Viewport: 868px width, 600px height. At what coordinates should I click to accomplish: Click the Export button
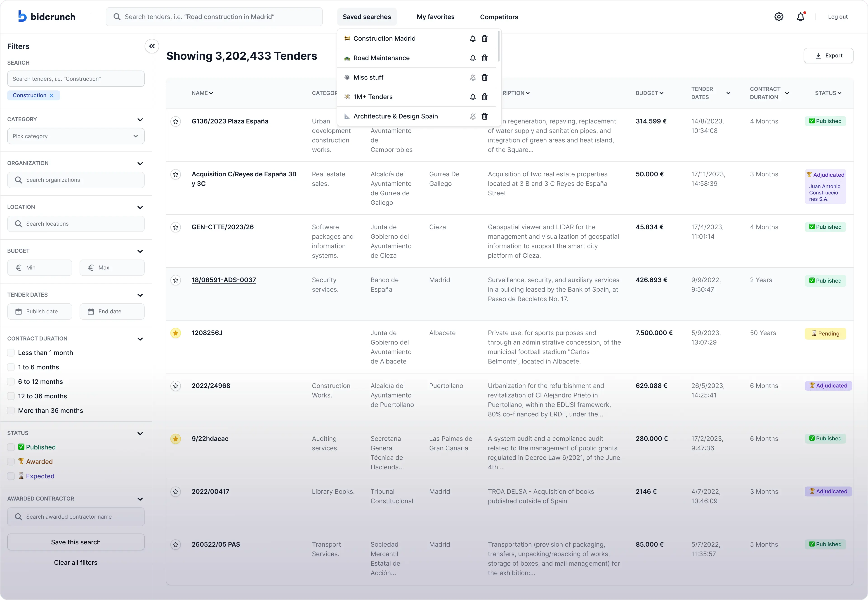pos(828,56)
